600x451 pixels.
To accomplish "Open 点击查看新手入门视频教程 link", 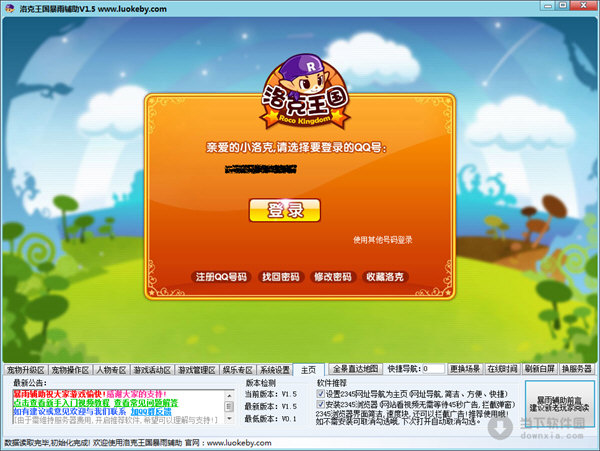I will tap(62, 403).
